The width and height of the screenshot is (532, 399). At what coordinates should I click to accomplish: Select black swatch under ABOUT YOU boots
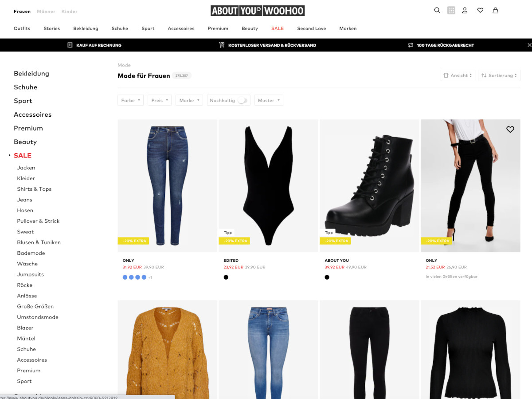coord(327,277)
